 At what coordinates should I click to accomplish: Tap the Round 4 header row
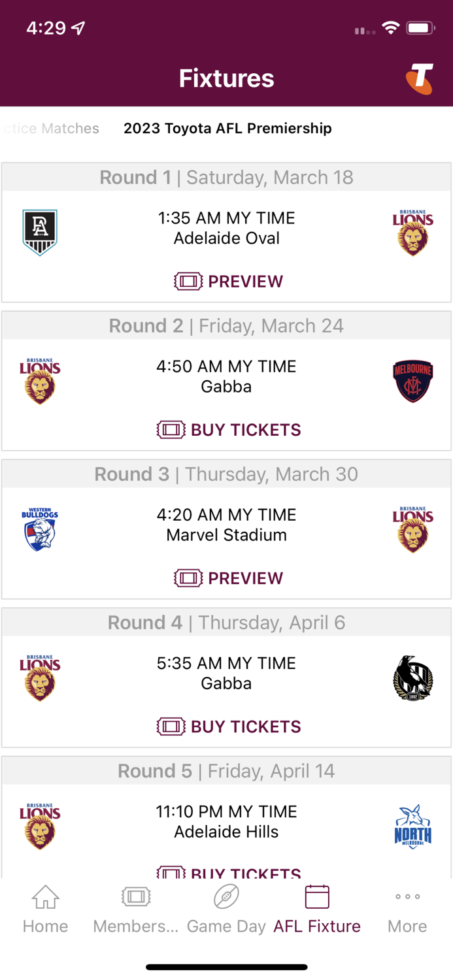pyautogui.click(x=226, y=623)
